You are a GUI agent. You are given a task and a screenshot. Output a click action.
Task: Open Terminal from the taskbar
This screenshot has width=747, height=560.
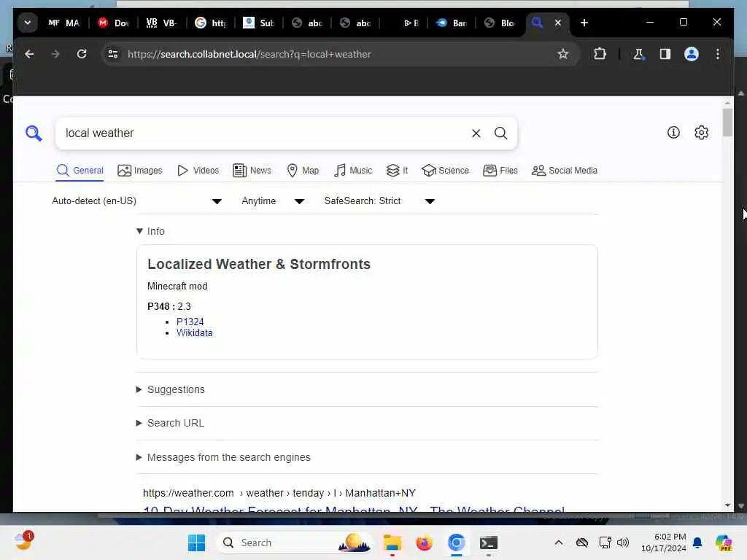(x=488, y=542)
